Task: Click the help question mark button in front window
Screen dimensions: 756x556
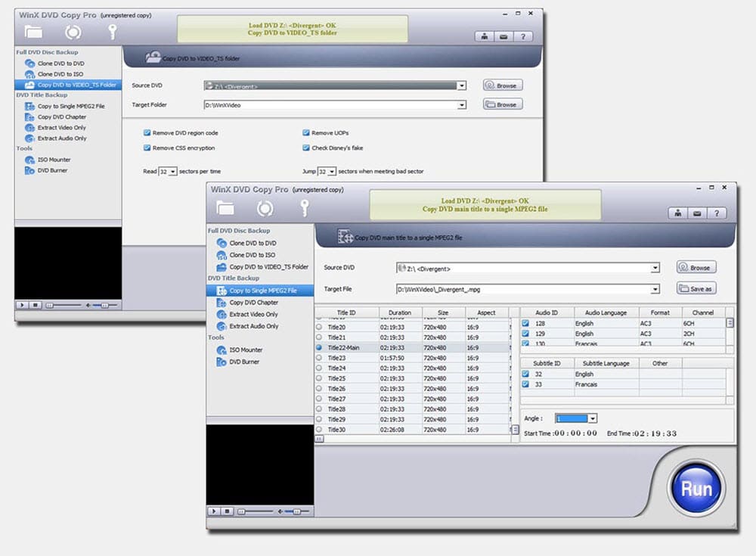Action: point(717,213)
